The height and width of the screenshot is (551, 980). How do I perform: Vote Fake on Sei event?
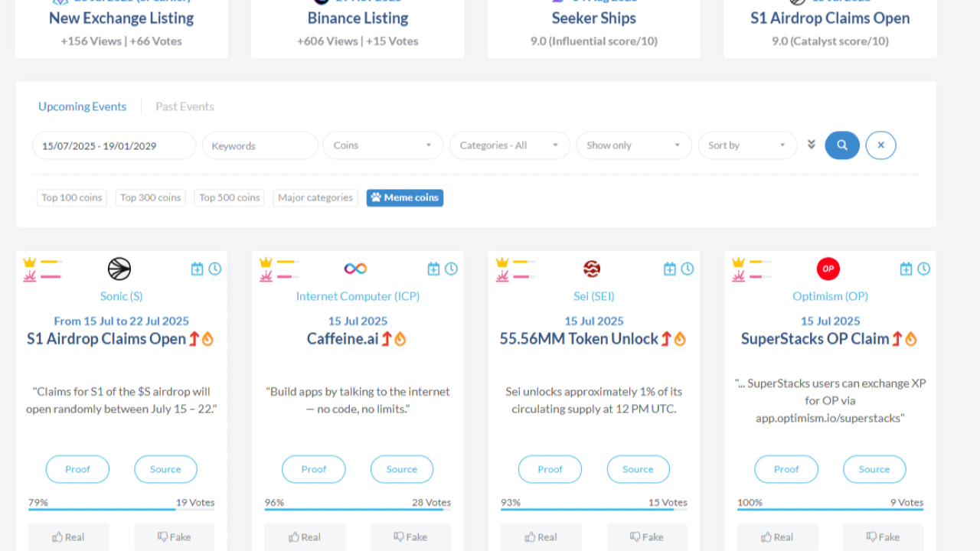click(647, 537)
